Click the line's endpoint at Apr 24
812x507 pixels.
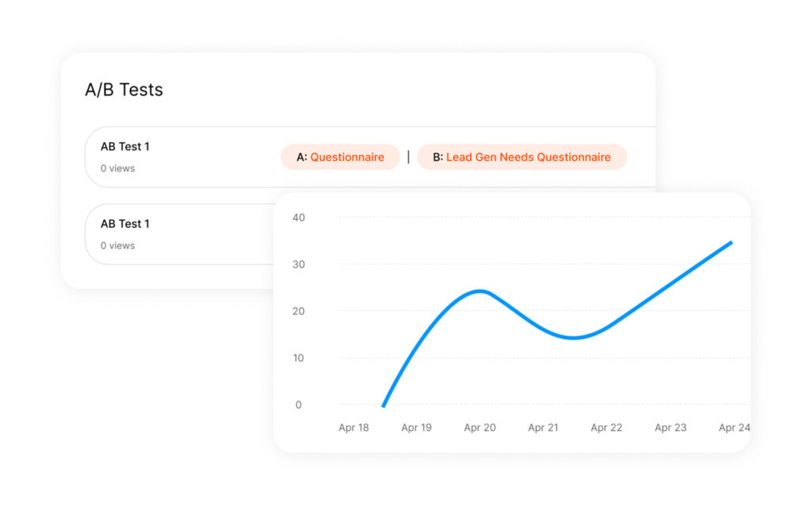[x=733, y=243]
